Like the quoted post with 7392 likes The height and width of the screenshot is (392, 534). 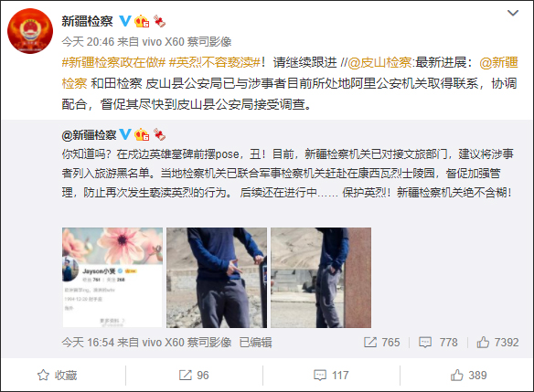497,342
